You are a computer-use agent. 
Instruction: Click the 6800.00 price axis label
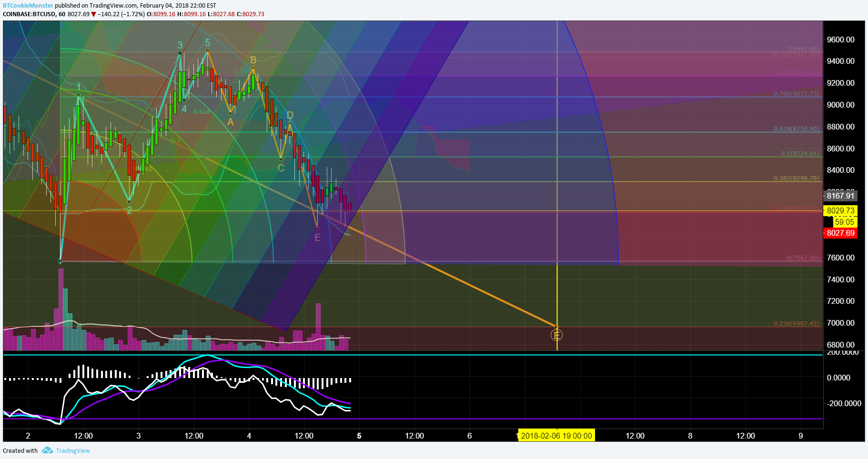(x=841, y=345)
